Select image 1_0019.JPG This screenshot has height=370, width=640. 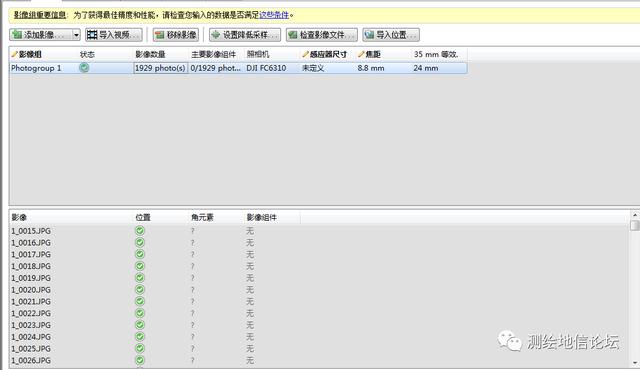pyautogui.click(x=31, y=278)
